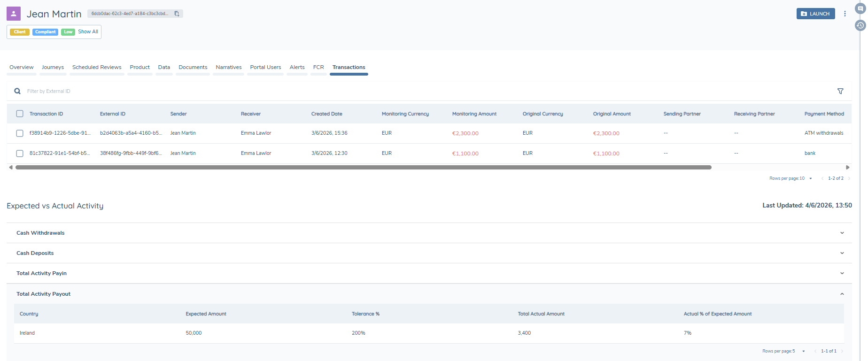The height and width of the screenshot is (361, 868).
Task: Open the comments panel icon
Action: point(860,8)
